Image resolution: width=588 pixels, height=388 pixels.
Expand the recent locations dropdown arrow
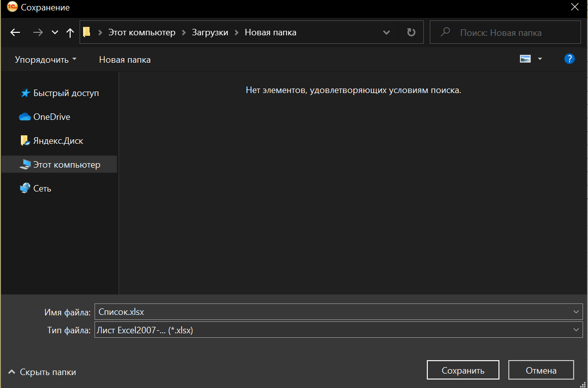55,33
